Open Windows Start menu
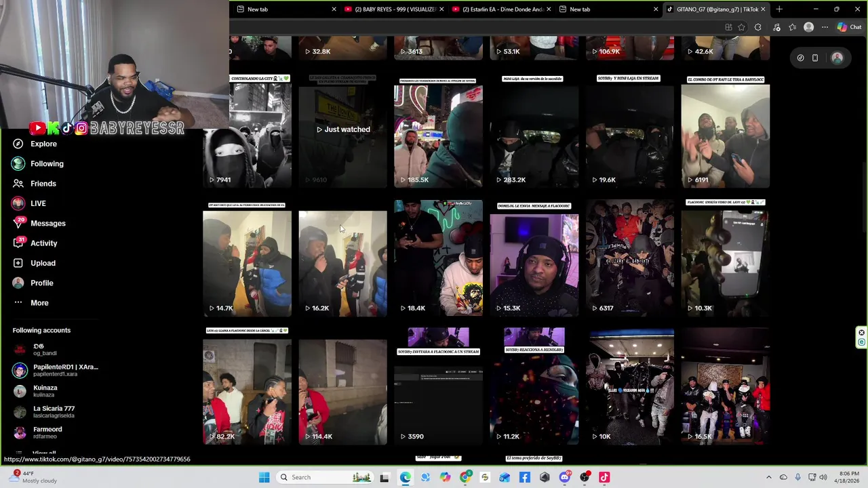Image resolution: width=868 pixels, height=488 pixels. coord(264,477)
